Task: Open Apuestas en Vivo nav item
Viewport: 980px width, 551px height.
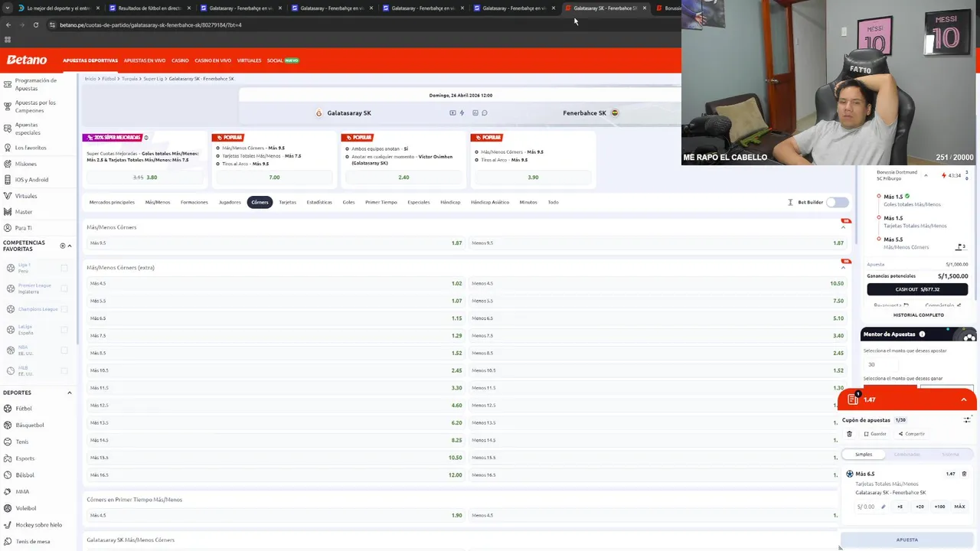Action: click(145, 60)
